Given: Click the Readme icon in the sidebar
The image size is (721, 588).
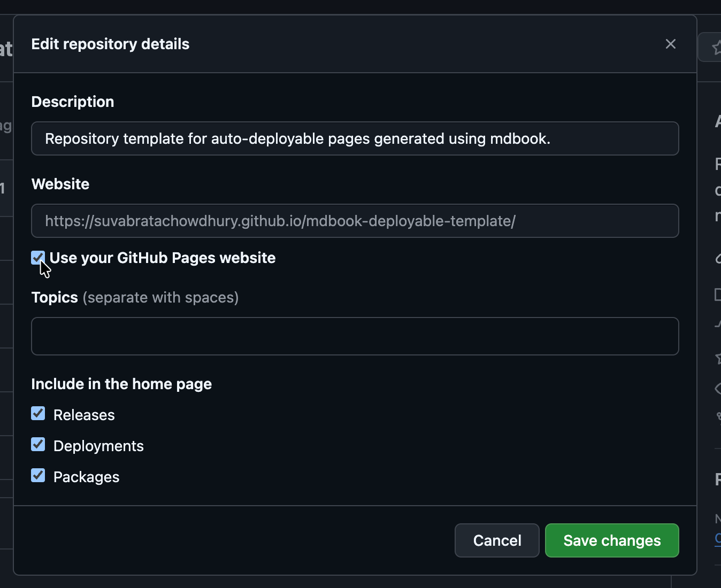Looking at the screenshot, I should pos(719,295).
